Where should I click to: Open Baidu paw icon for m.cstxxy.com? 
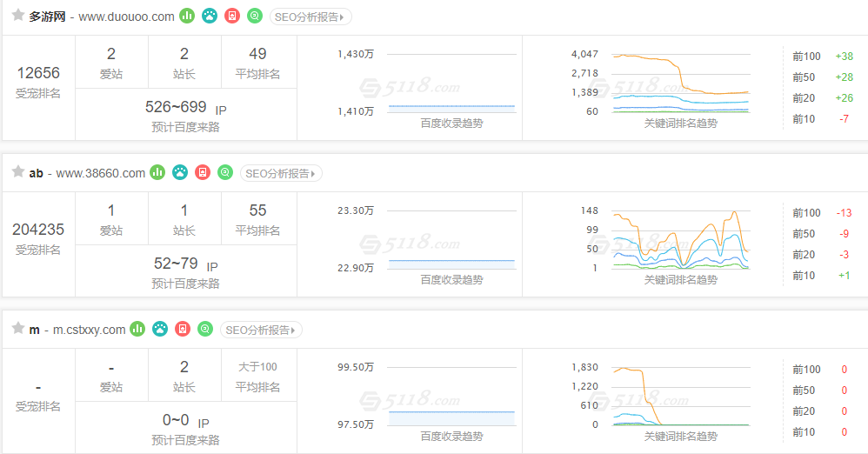160,330
